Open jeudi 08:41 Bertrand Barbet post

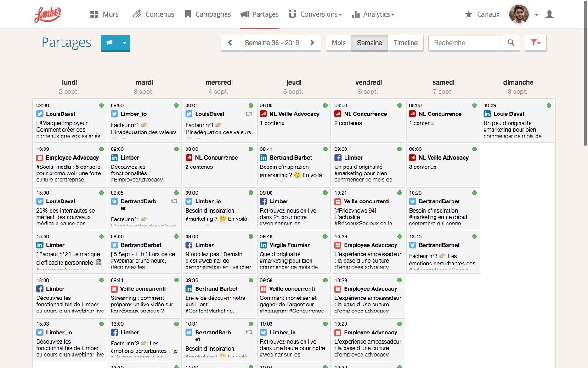(x=294, y=165)
